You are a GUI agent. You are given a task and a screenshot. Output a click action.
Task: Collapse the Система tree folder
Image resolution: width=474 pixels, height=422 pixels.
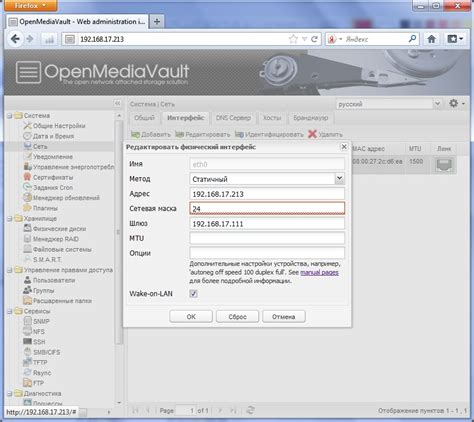(10, 116)
